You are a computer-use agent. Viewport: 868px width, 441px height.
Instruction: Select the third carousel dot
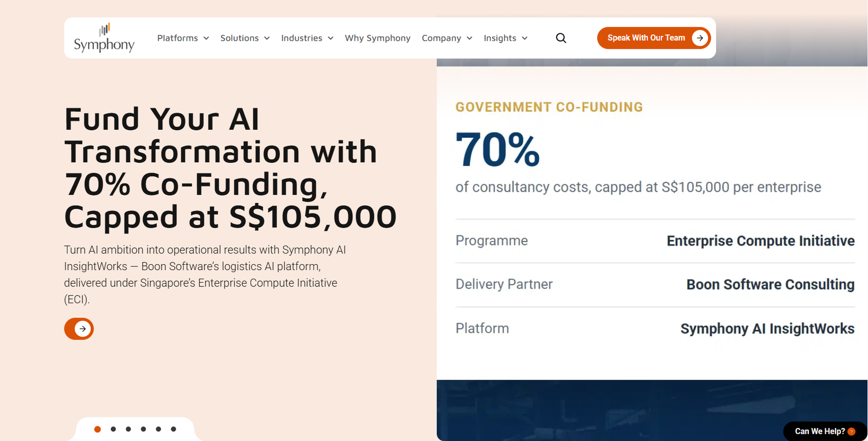pyautogui.click(x=129, y=429)
